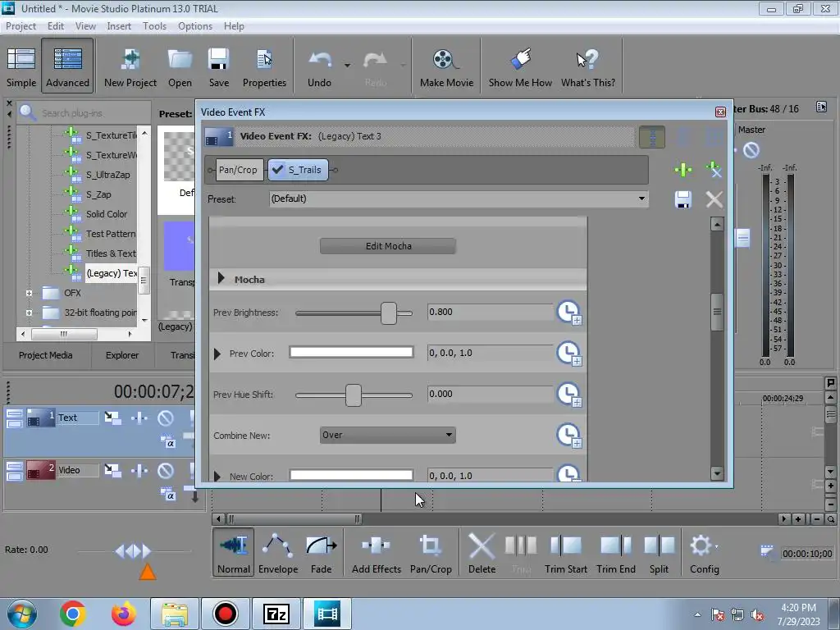Click the Open project folder icon

point(180,66)
